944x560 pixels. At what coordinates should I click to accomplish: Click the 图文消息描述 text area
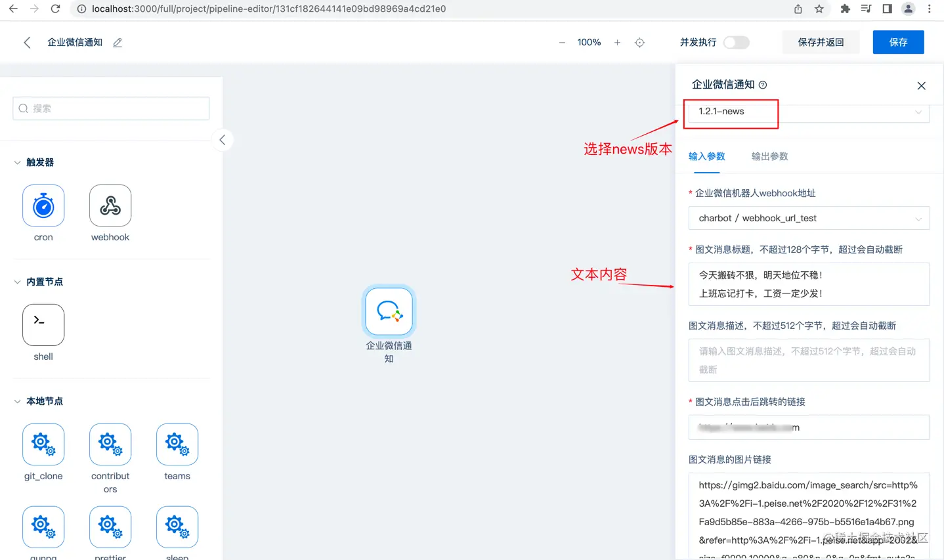point(809,360)
